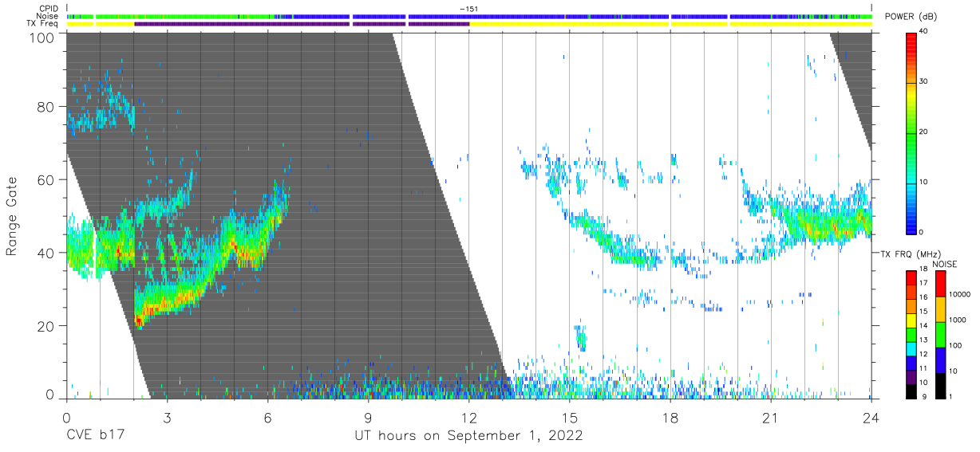Click the y-axis tick label '60'
The height and width of the screenshot is (452, 980).
[x=46, y=180]
